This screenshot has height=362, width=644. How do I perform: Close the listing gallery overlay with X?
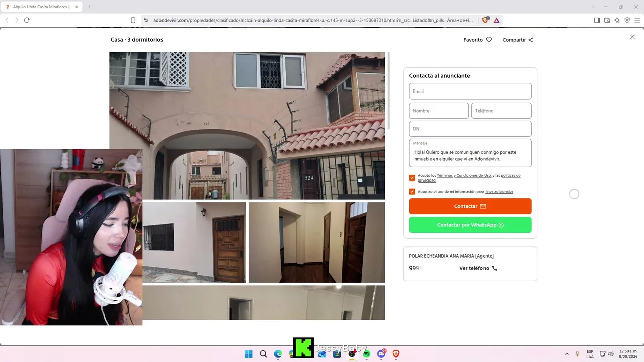click(x=632, y=37)
